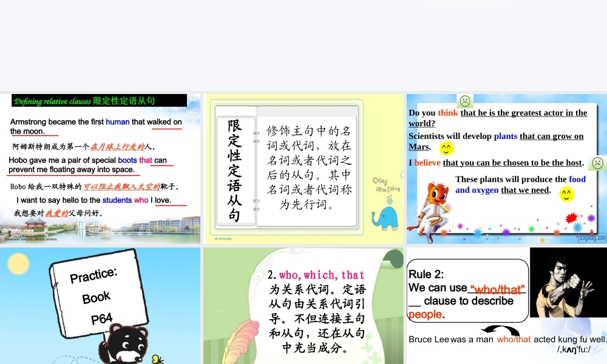
Task: Click the yellow smiley beside 'Mars'
Action: point(446,147)
